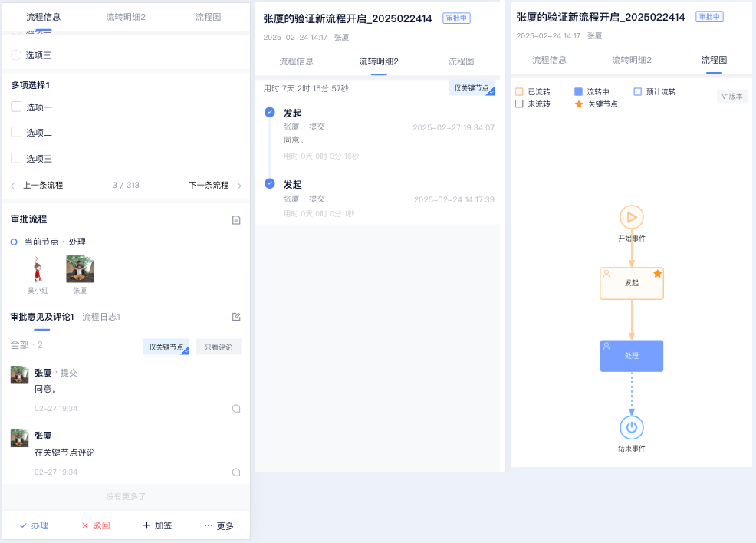Open the 更多 actions menu
The width and height of the screenshot is (756, 543).
click(x=219, y=525)
